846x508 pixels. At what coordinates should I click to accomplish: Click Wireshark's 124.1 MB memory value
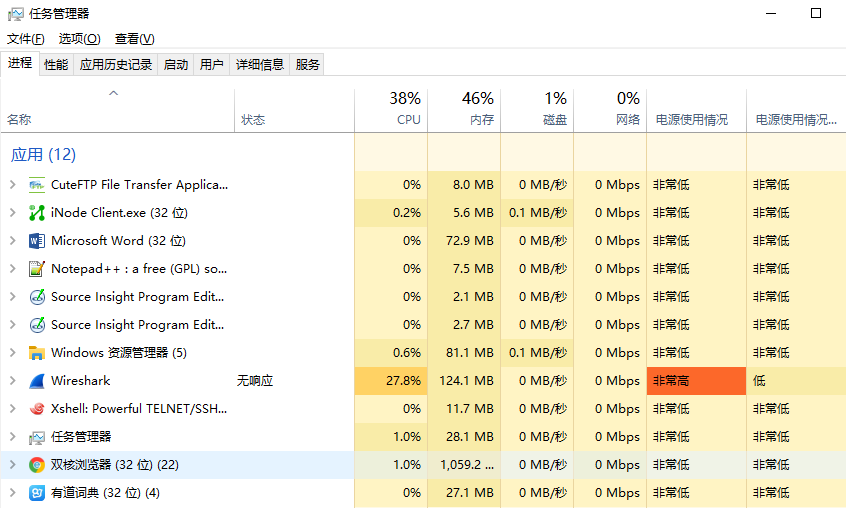point(466,381)
